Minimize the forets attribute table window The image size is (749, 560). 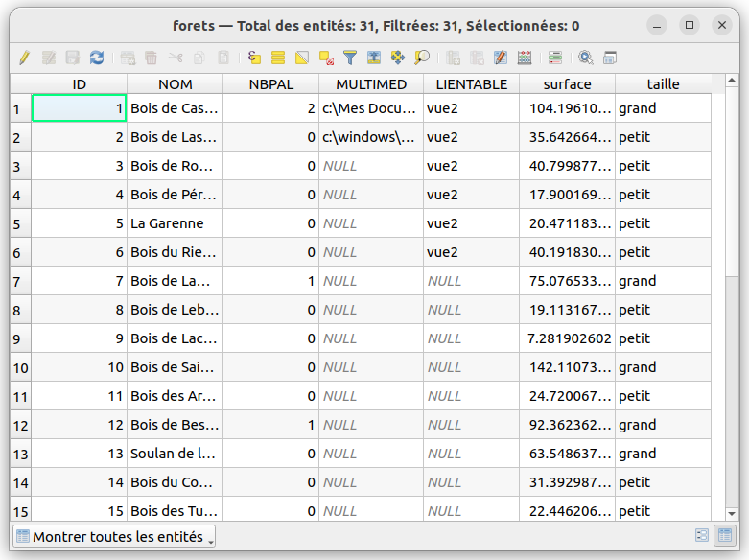tap(657, 25)
